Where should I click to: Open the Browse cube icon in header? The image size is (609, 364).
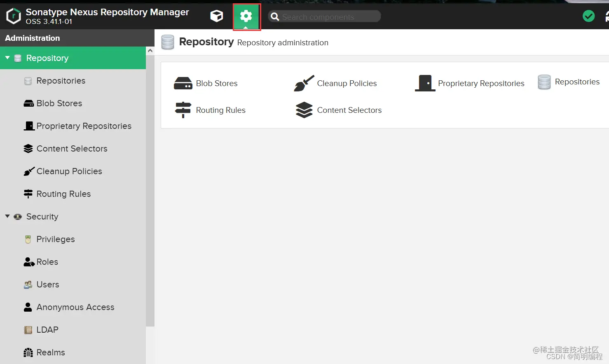point(217,16)
